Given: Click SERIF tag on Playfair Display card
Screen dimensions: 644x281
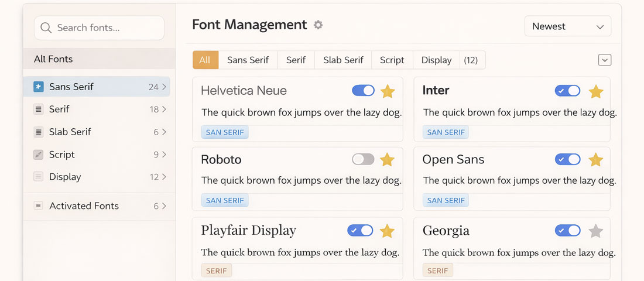Looking at the screenshot, I should (217, 270).
